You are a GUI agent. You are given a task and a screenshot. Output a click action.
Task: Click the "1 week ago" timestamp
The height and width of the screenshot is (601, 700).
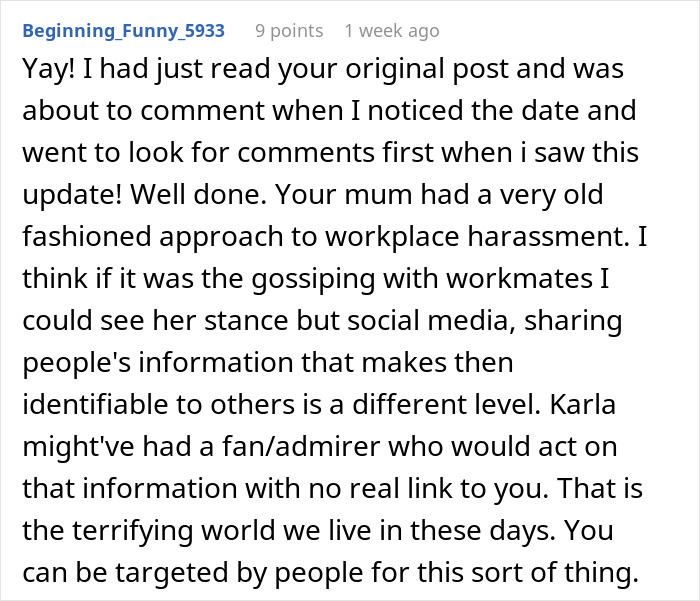(391, 31)
